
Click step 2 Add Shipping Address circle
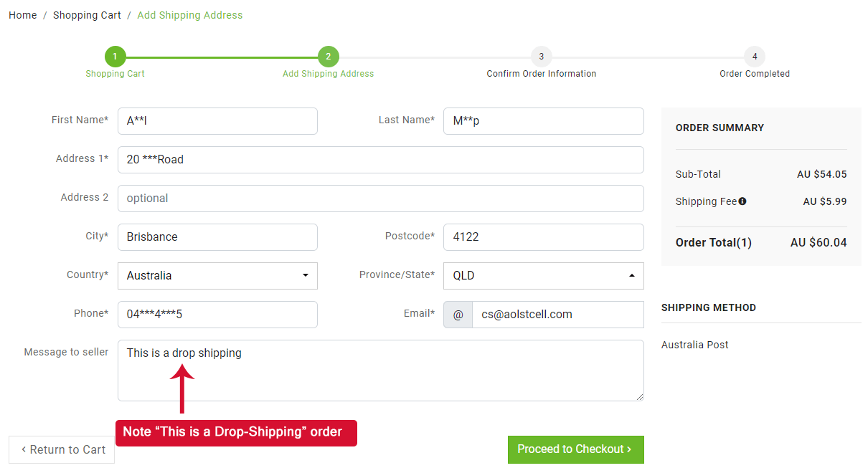pos(328,57)
